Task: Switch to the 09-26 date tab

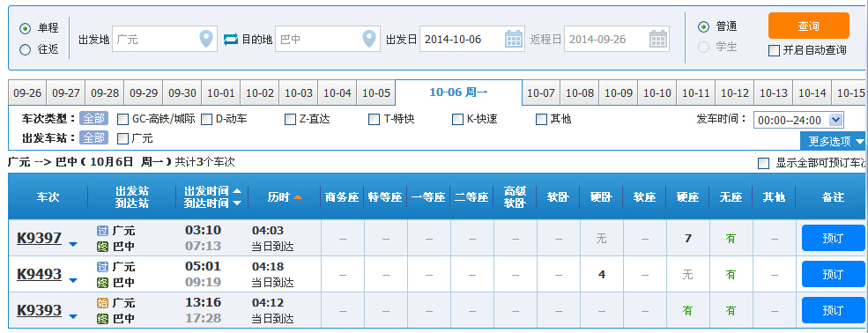Action: pos(27,92)
